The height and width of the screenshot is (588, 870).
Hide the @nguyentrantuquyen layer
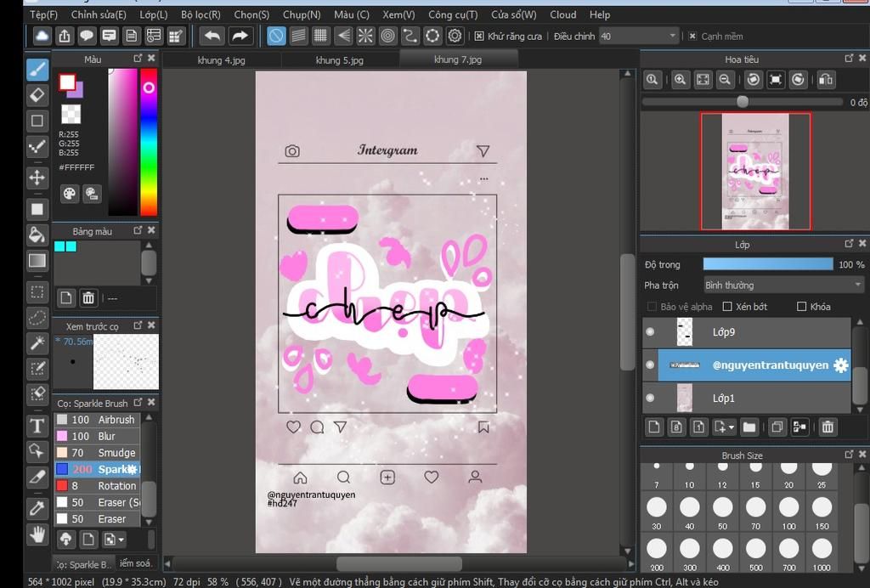click(x=650, y=365)
